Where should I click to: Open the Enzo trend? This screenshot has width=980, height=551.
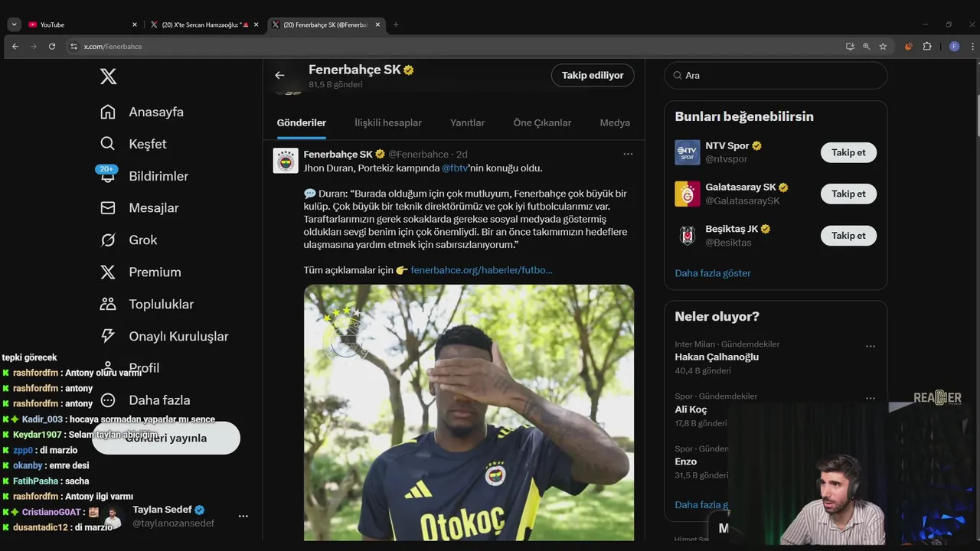(686, 461)
